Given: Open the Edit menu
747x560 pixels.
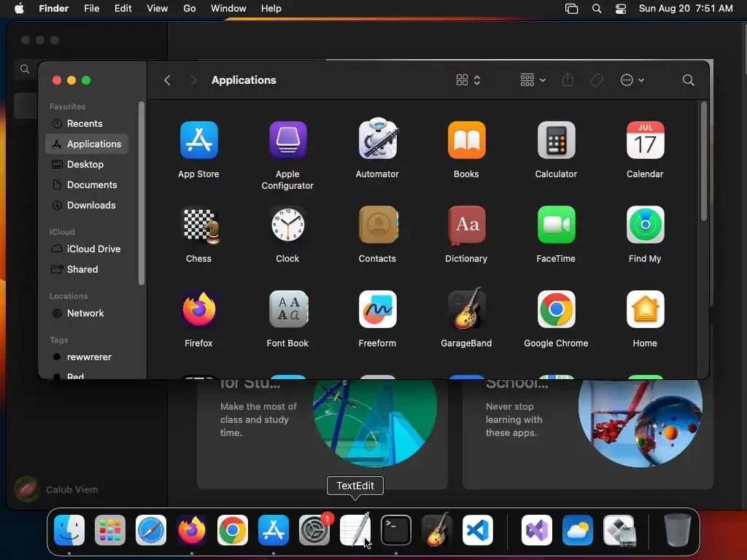Looking at the screenshot, I should point(123,9).
